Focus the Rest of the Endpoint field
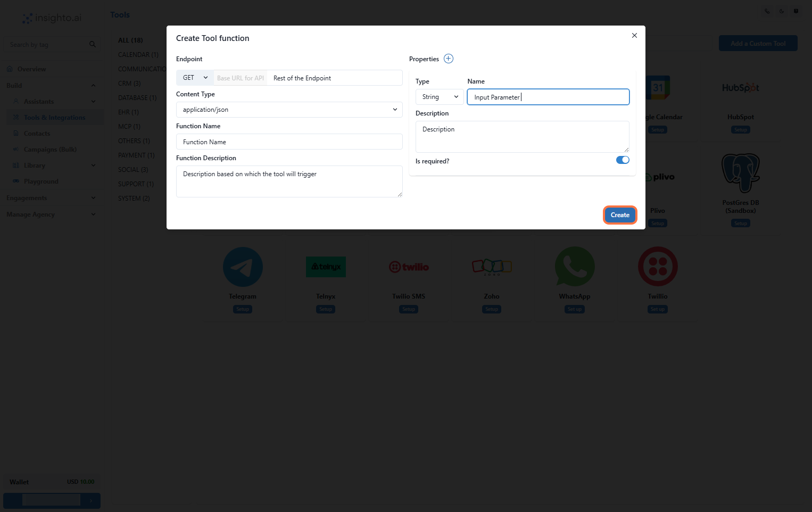The width and height of the screenshot is (812, 512). [x=335, y=78]
